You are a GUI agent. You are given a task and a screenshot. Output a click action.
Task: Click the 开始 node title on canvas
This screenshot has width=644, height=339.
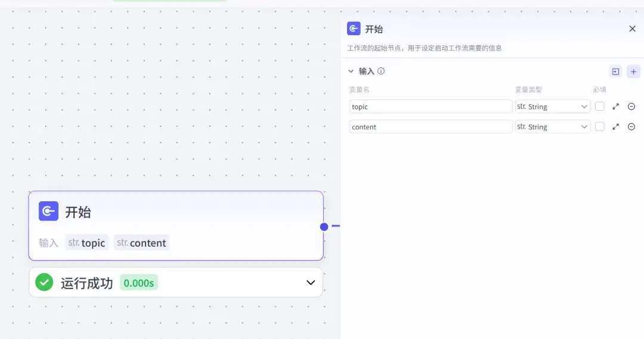pos(78,212)
